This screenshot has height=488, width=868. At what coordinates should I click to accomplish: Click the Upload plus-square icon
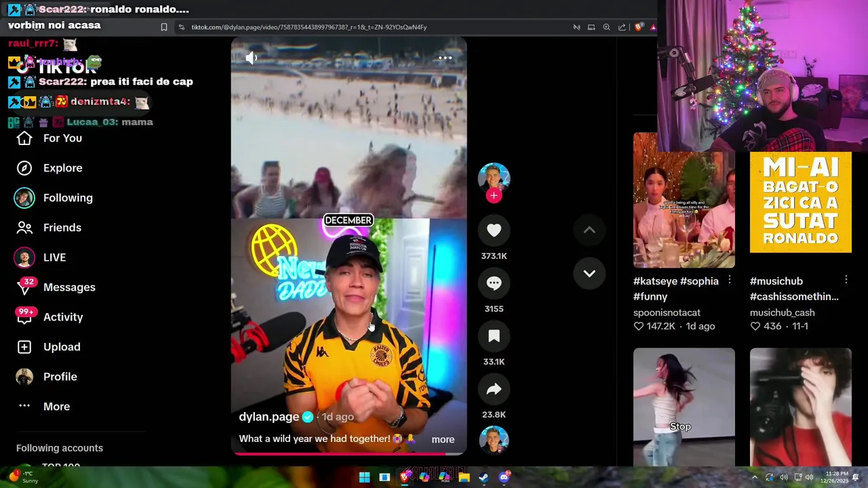pos(24,347)
